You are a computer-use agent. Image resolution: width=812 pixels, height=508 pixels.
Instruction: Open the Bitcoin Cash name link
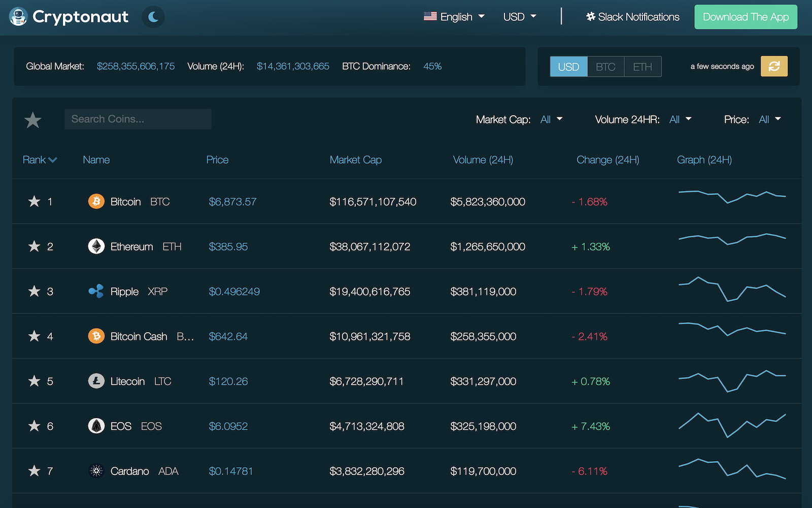139,336
